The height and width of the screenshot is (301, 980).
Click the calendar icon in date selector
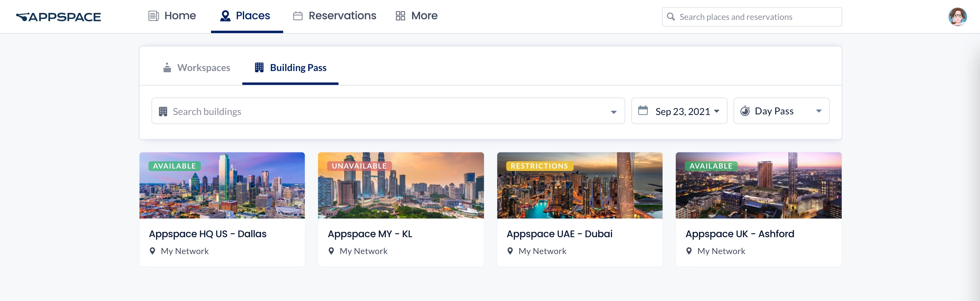pyautogui.click(x=643, y=110)
